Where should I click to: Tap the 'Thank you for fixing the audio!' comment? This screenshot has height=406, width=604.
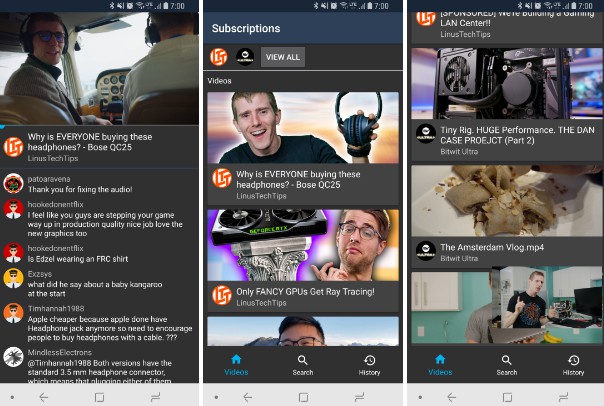80,190
